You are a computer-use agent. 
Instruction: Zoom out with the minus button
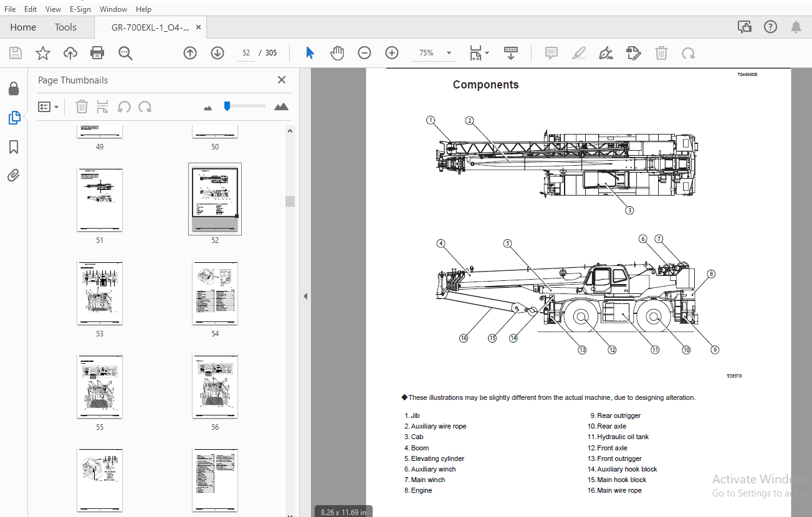coord(365,53)
